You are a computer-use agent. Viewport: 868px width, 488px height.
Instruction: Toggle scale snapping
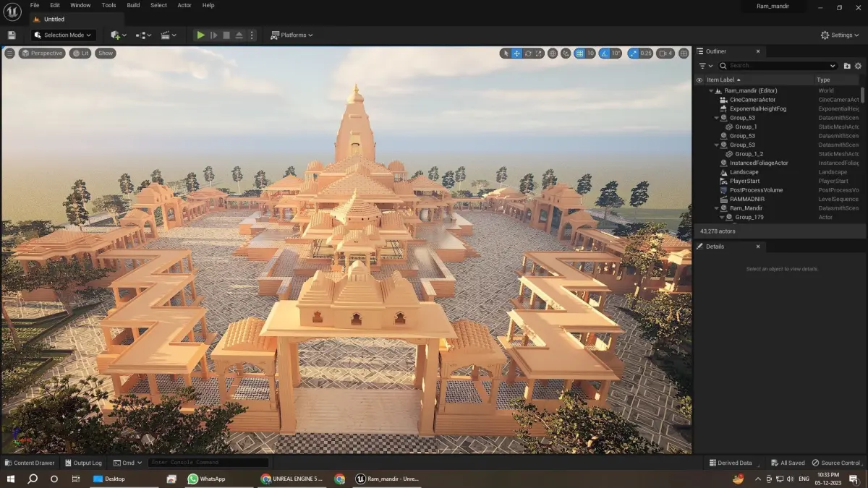[633, 53]
